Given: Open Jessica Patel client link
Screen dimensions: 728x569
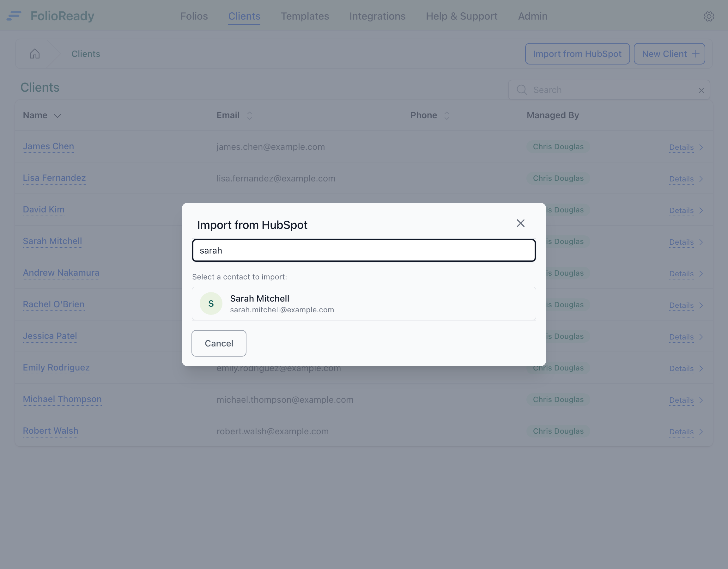Looking at the screenshot, I should point(50,336).
